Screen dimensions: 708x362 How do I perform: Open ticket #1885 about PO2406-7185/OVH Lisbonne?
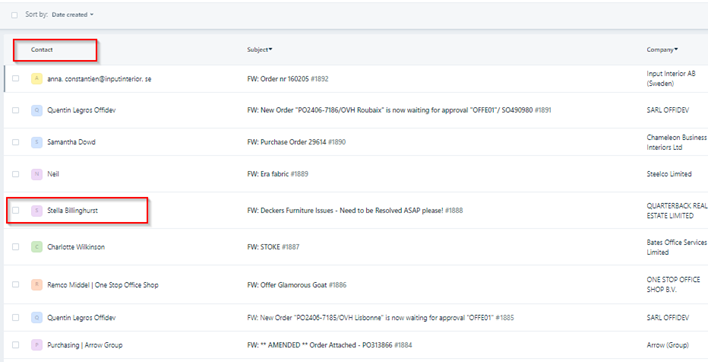coord(381,318)
